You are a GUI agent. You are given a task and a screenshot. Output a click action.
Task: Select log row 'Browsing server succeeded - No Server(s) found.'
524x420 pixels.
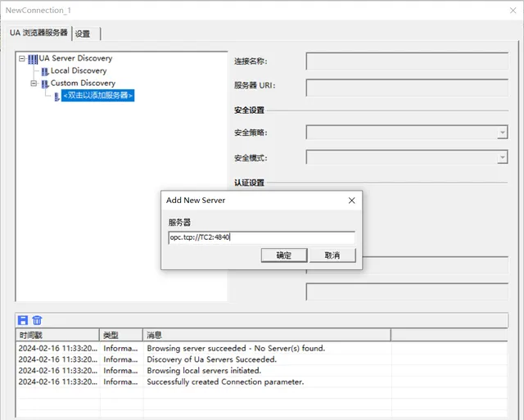click(262, 348)
